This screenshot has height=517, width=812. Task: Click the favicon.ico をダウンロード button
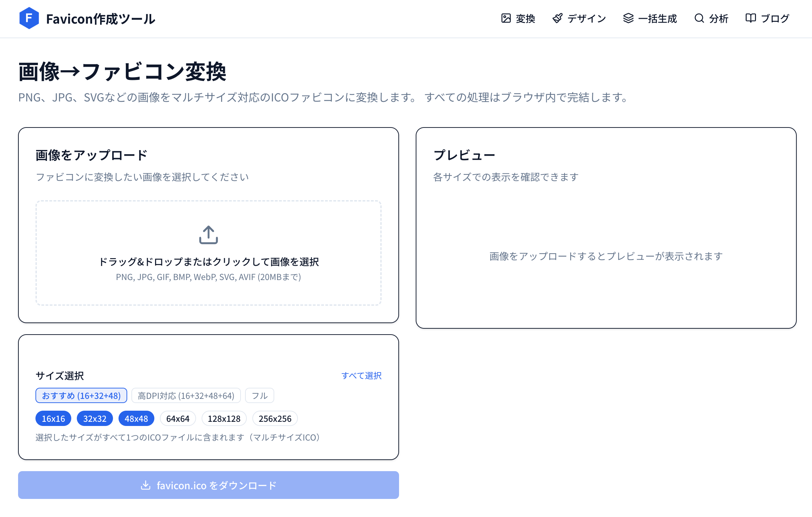point(208,485)
